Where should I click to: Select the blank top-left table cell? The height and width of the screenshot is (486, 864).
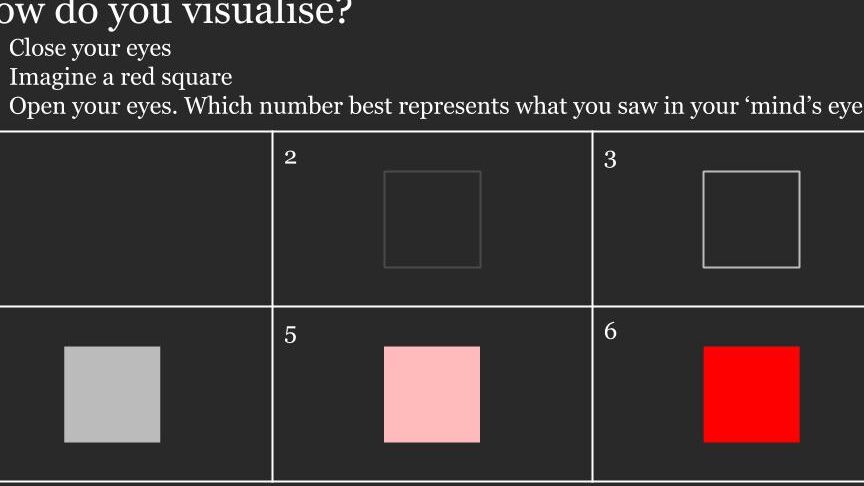(136, 219)
